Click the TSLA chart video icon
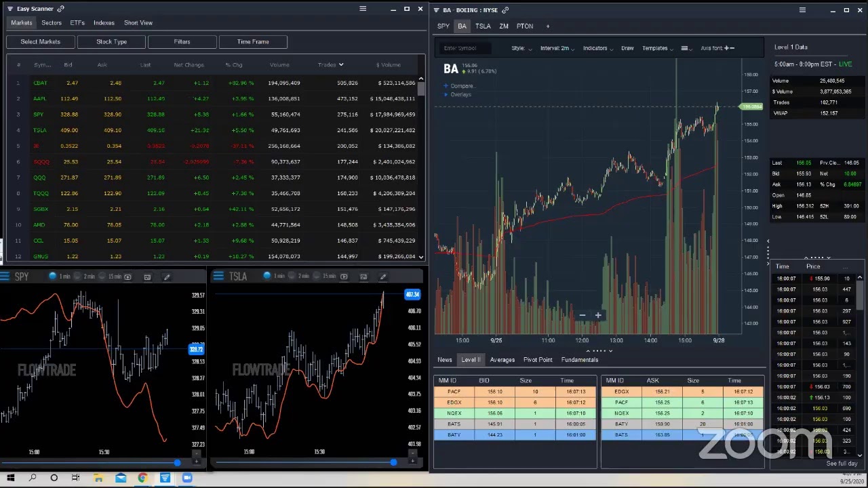The image size is (868, 488). pyautogui.click(x=344, y=277)
